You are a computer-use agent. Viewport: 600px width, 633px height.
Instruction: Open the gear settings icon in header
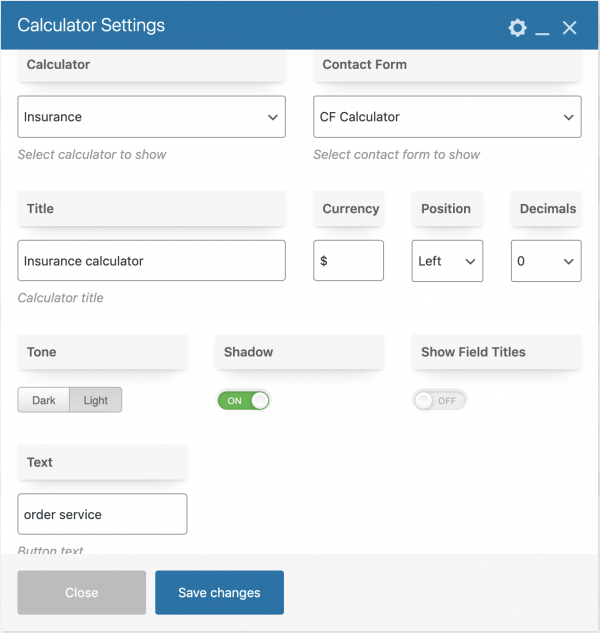pos(517,28)
